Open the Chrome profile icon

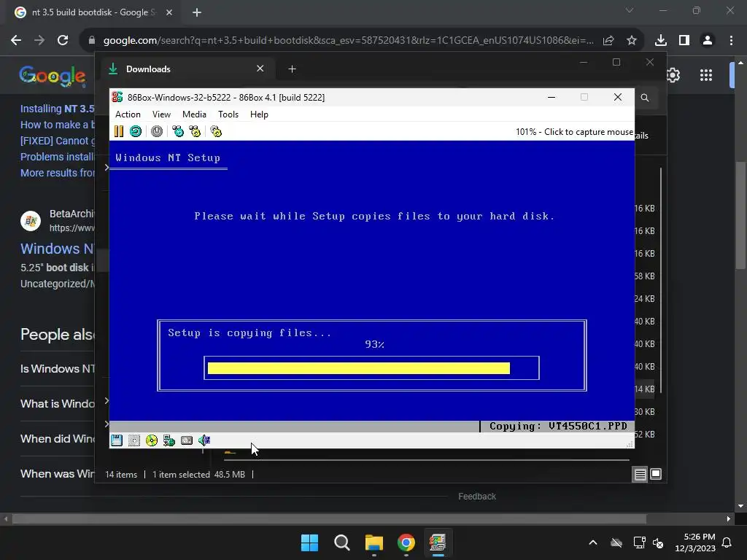(x=708, y=41)
